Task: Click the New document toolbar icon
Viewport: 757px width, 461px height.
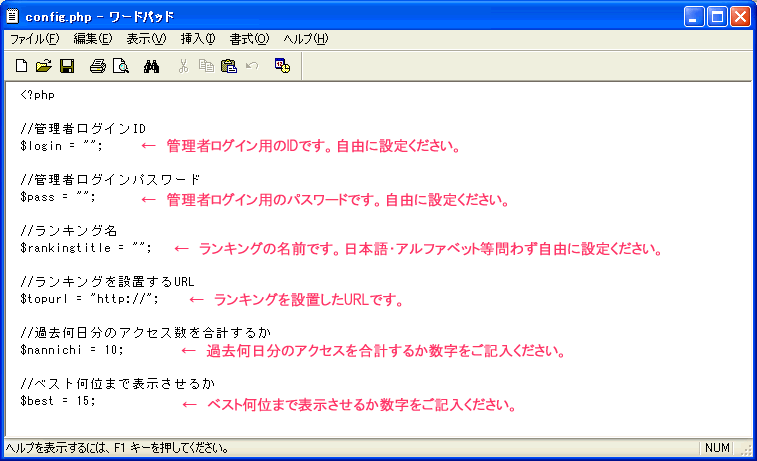Action: (21, 66)
